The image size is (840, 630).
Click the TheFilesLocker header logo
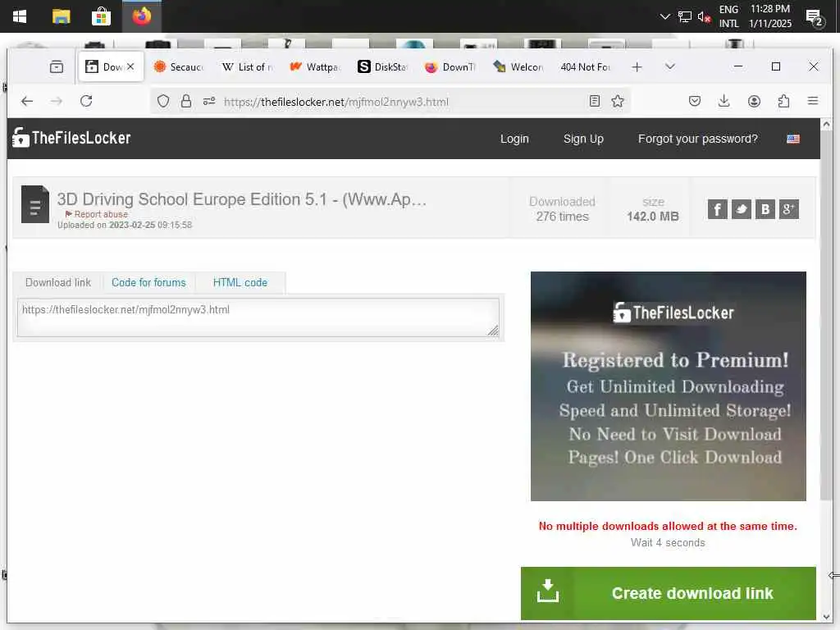pos(71,138)
